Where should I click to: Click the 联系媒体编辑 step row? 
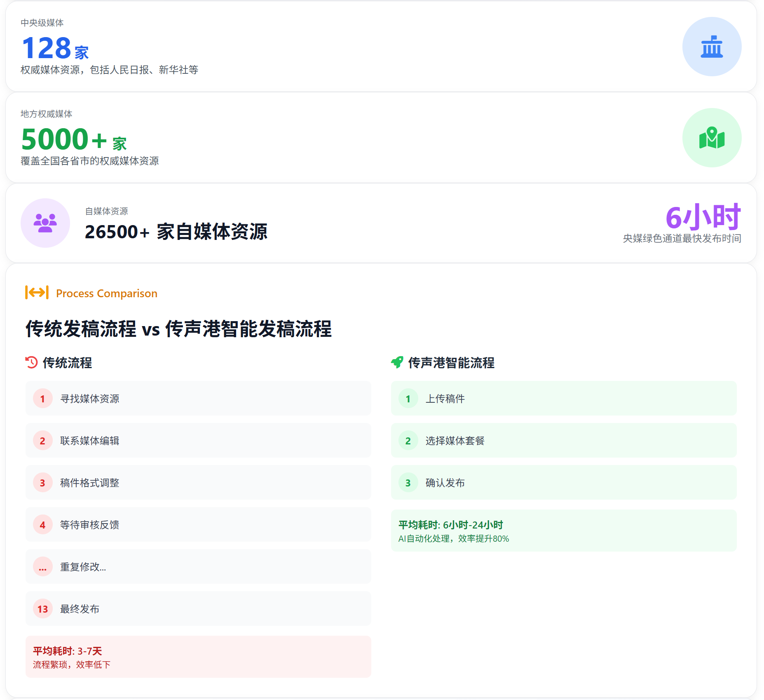point(198,441)
